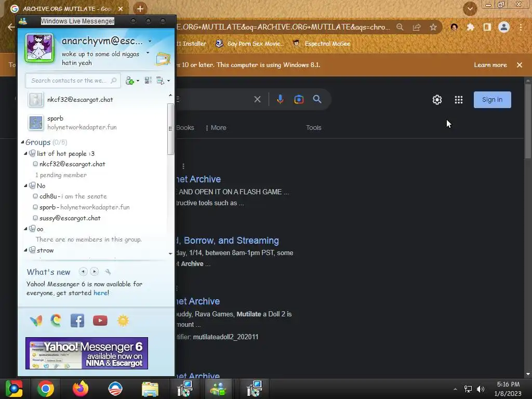Clear the Google search box
The image size is (532, 399).
point(258,99)
